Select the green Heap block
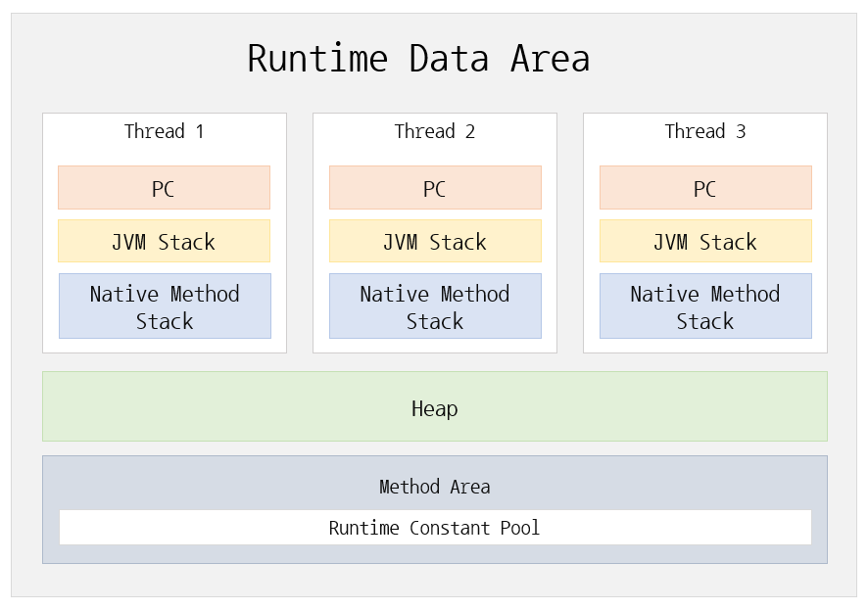The height and width of the screenshot is (610, 868). coord(435,406)
